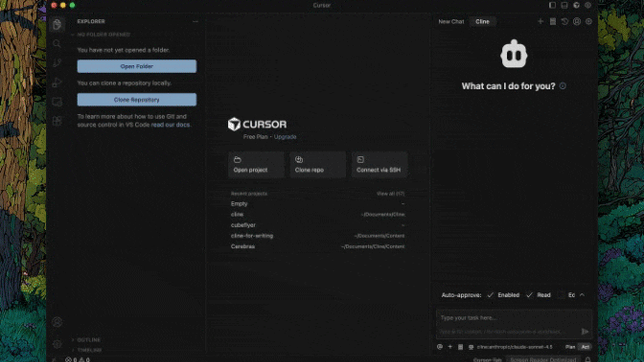Open Cursor settings gear in title bar
Screen dimensions: 644x362
click(x=588, y=6)
